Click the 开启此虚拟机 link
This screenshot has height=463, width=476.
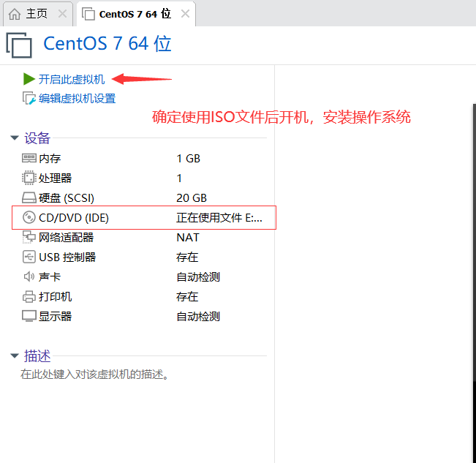(x=72, y=79)
